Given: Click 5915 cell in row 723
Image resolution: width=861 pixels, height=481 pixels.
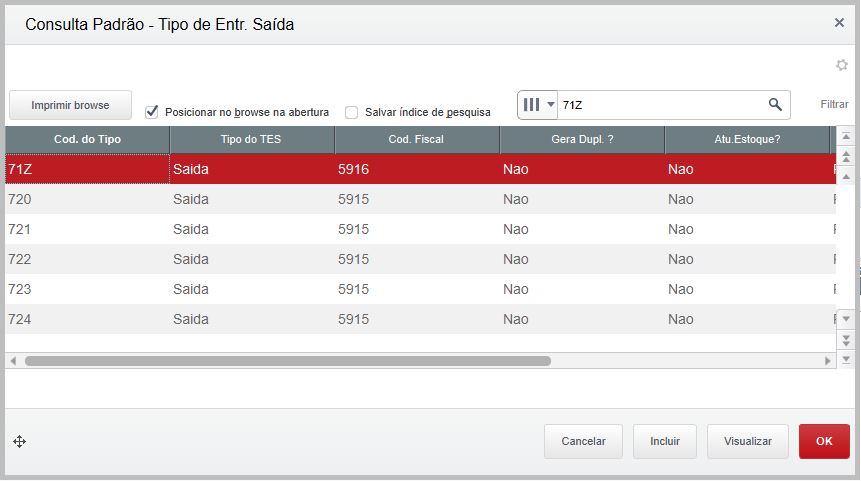Looking at the screenshot, I should tap(417, 289).
